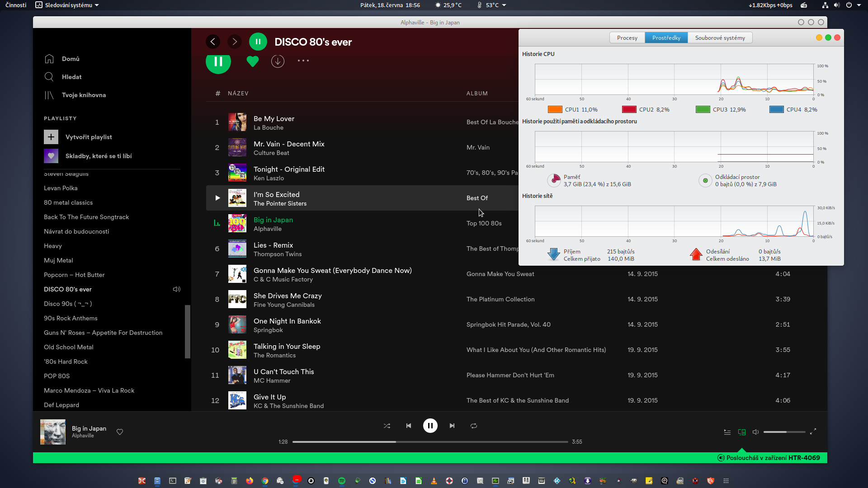Open the Old School Metal playlist
The height and width of the screenshot is (488, 868).
click(x=69, y=347)
